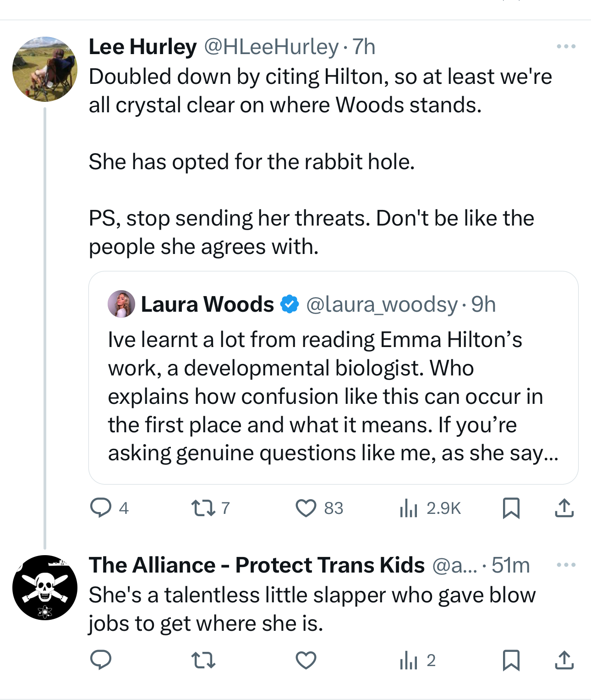Image resolution: width=591 pixels, height=700 pixels.
Task: Retweet Lee Hurley's post
Action: [203, 508]
